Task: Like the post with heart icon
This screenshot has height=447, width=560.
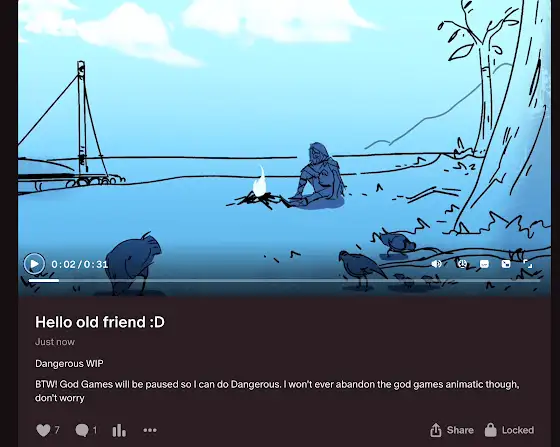Action: pos(43,430)
